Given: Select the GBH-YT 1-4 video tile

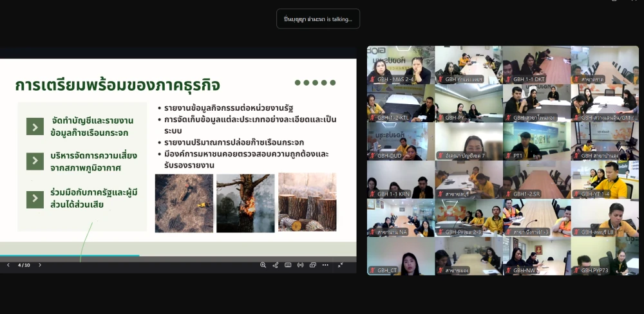Looking at the screenshot, I should point(605,180).
